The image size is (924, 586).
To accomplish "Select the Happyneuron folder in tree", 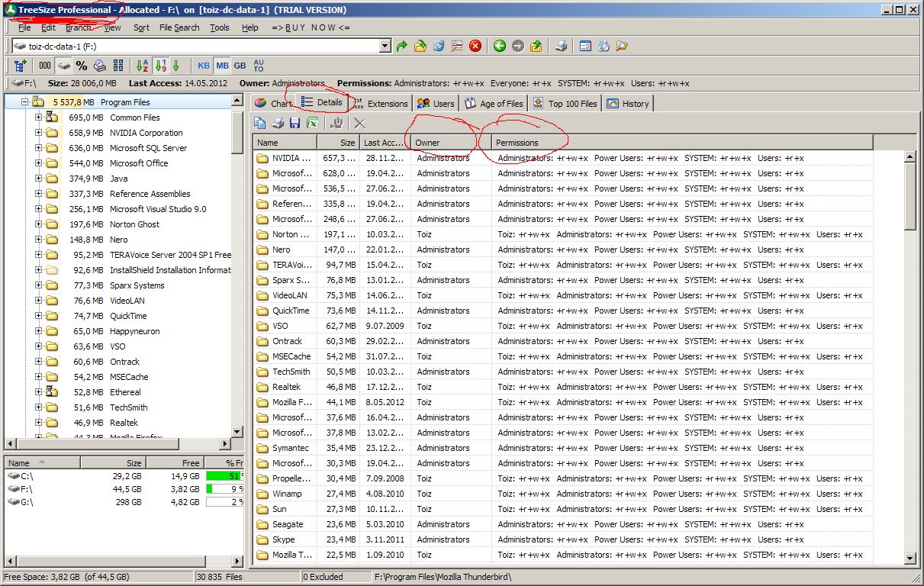I will coord(135,330).
